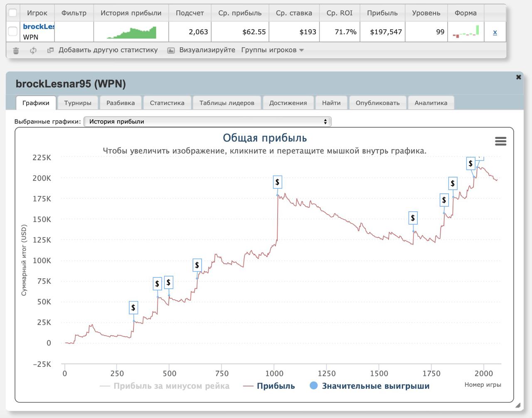Click the $ win marker at game 1000
The height and width of the screenshot is (418, 532).
tap(277, 182)
